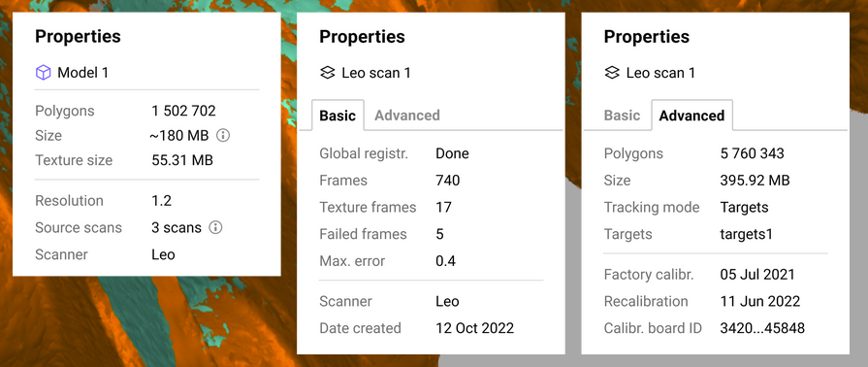Click the purple cube Model 1 icon
Image resolution: width=868 pixels, height=367 pixels.
pyautogui.click(x=44, y=72)
